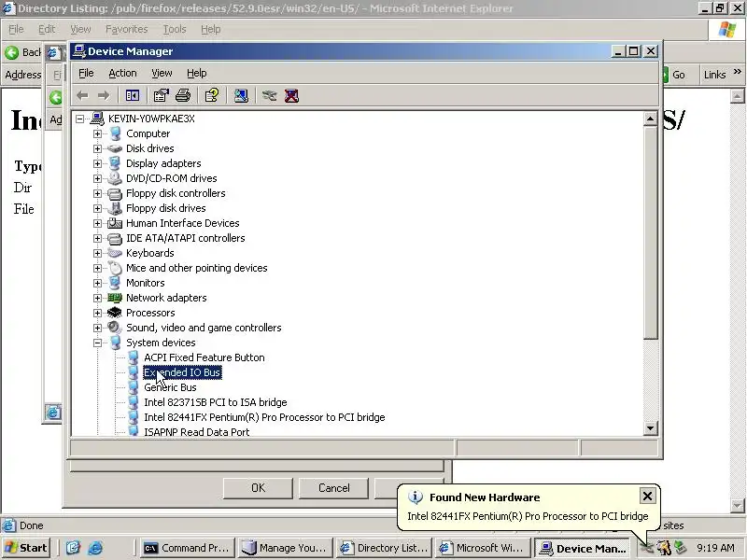This screenshot has width=747, height=560.
Task: Open the Favorites menu in Internet Explorer
Action: tap(126, 29)
